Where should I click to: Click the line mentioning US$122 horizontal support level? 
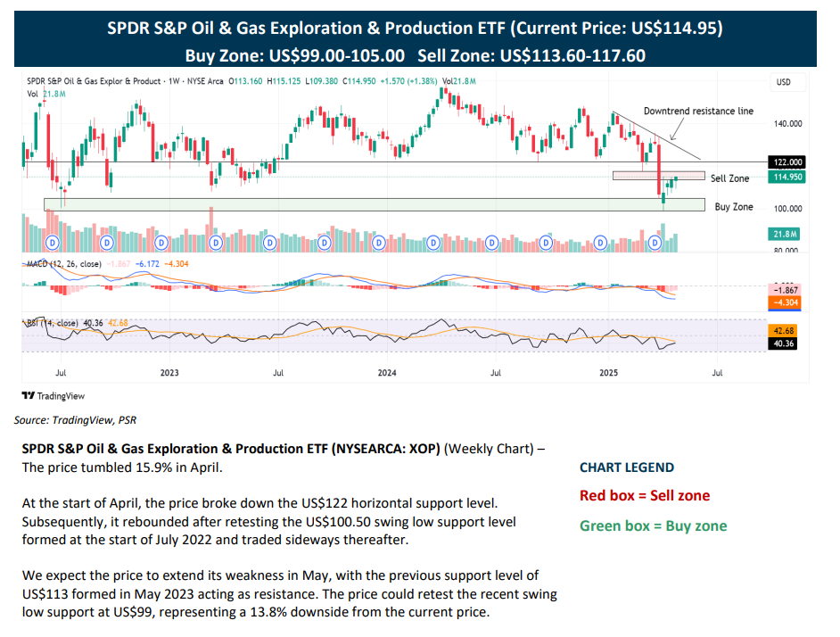point(259,503)
